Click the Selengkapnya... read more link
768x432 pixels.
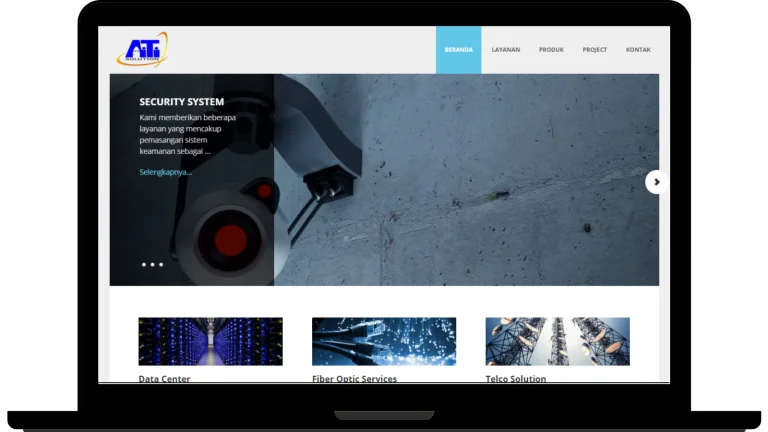pos(165,172)
